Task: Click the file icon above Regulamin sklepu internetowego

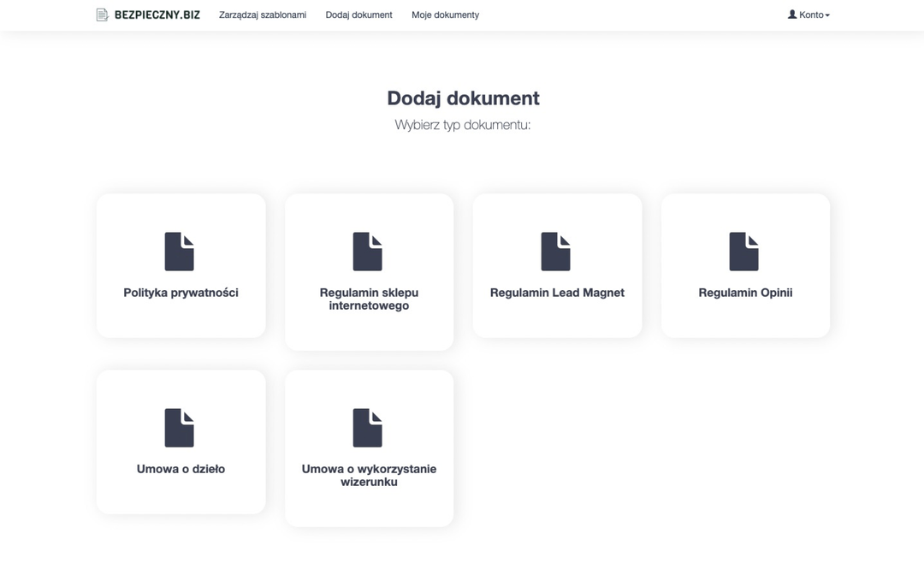Action: [368, 252]
